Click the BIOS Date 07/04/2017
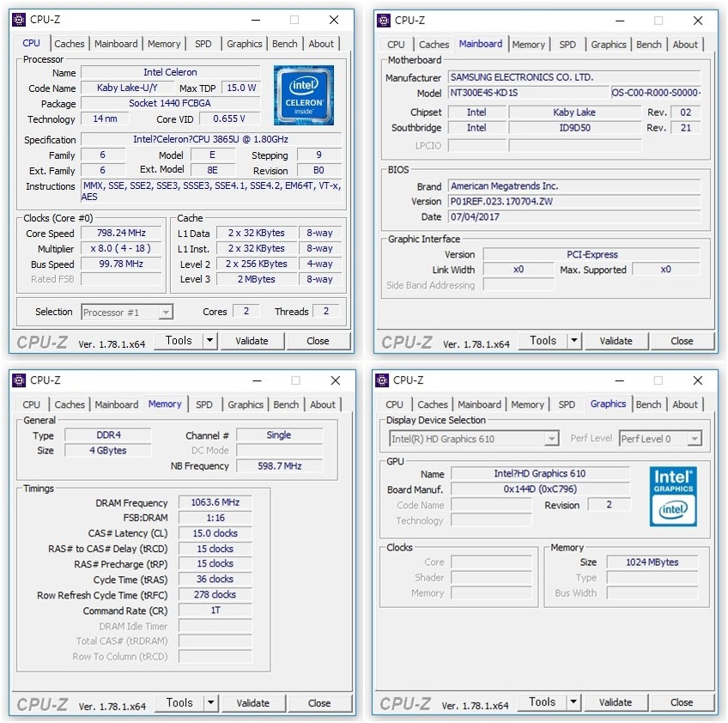Viewport: 728px width, 723px height. click(574, 217)
